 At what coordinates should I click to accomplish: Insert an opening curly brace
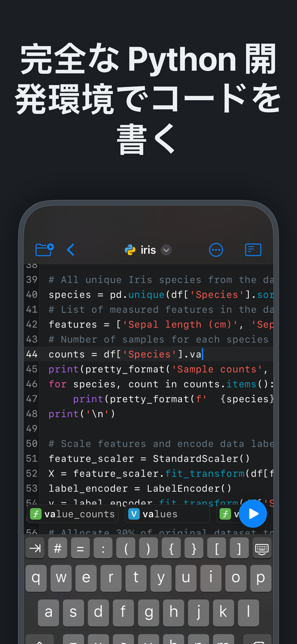pos(171,548)
